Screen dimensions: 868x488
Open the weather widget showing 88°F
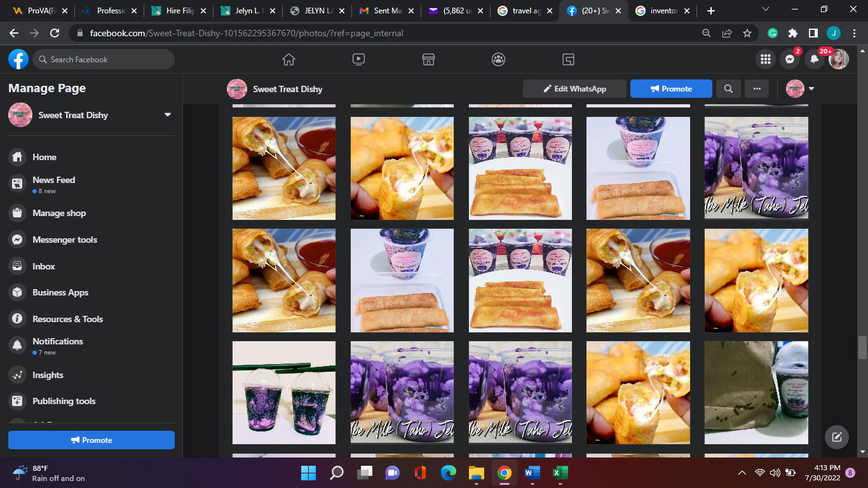tap(49, 473)
